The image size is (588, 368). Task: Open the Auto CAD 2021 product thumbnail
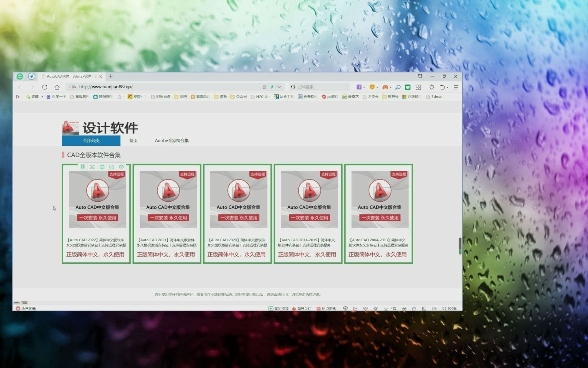(x=168, y=200)
